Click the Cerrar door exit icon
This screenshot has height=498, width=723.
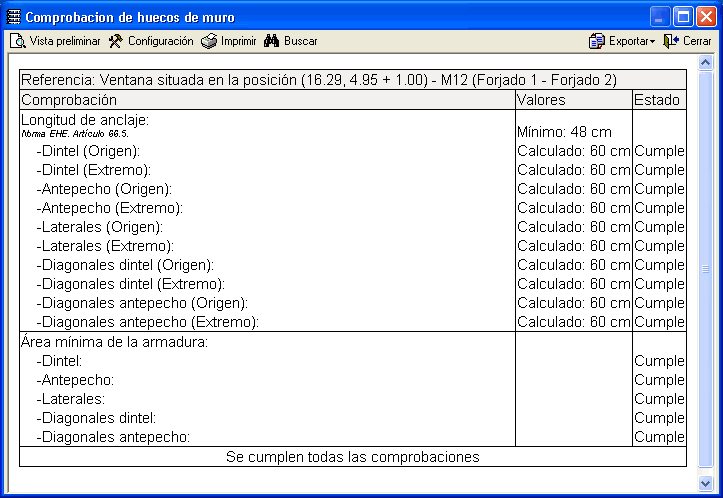pyautogui.click(x=671, y=41)
